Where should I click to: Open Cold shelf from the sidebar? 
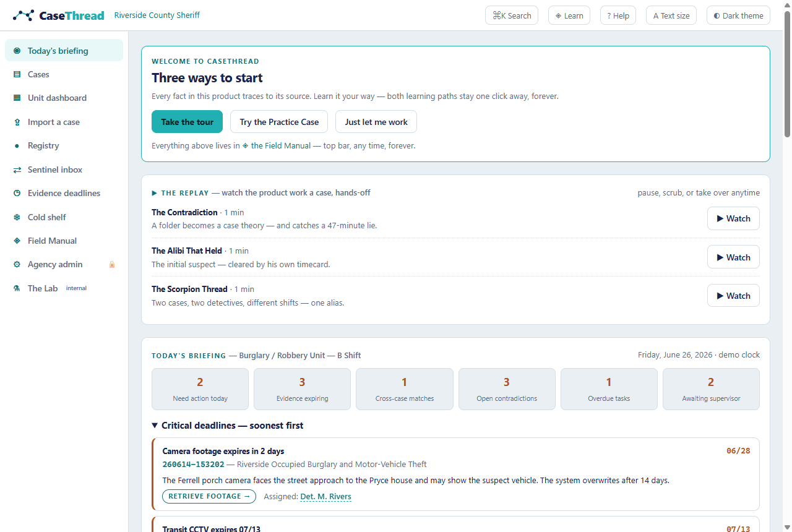coord(64,217)
